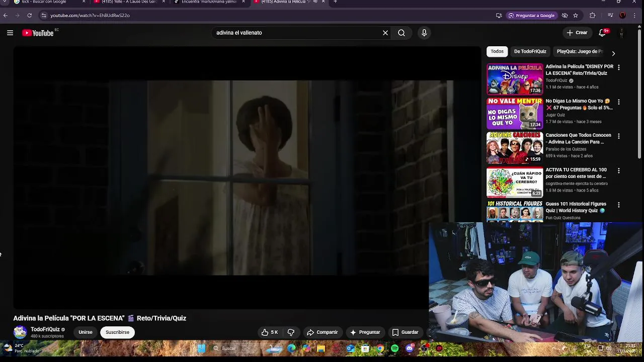Open options for the Disney video

[619, 67]
